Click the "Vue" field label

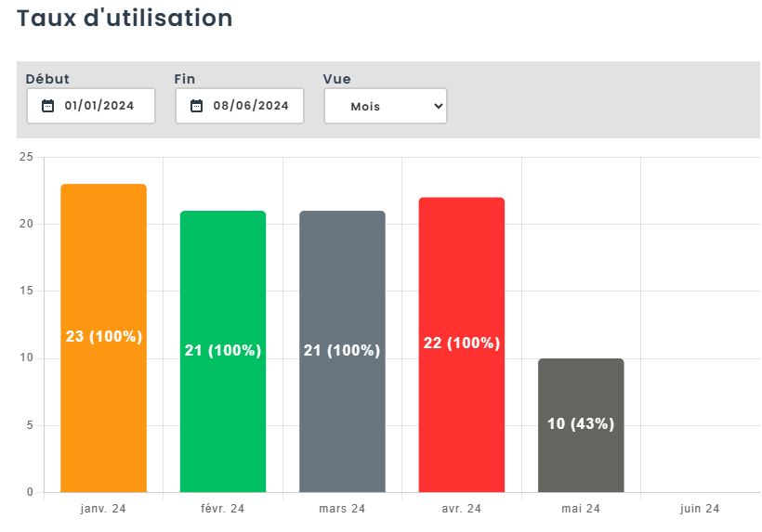tap(336, 79)
